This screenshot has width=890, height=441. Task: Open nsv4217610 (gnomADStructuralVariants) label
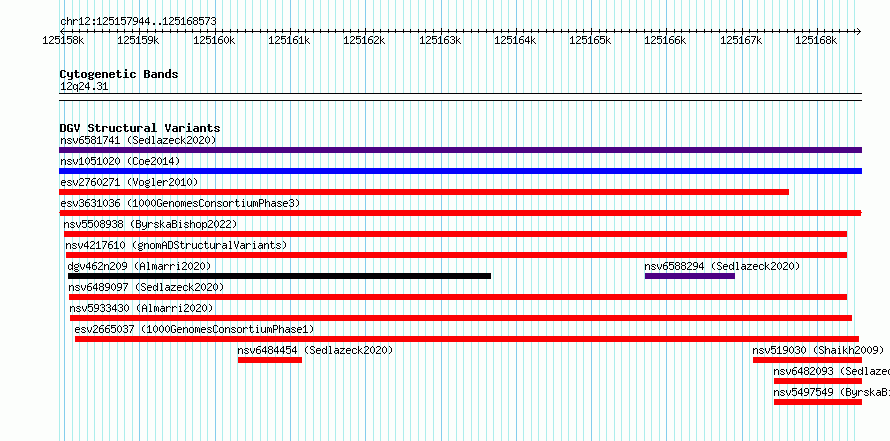click(177, 245)
